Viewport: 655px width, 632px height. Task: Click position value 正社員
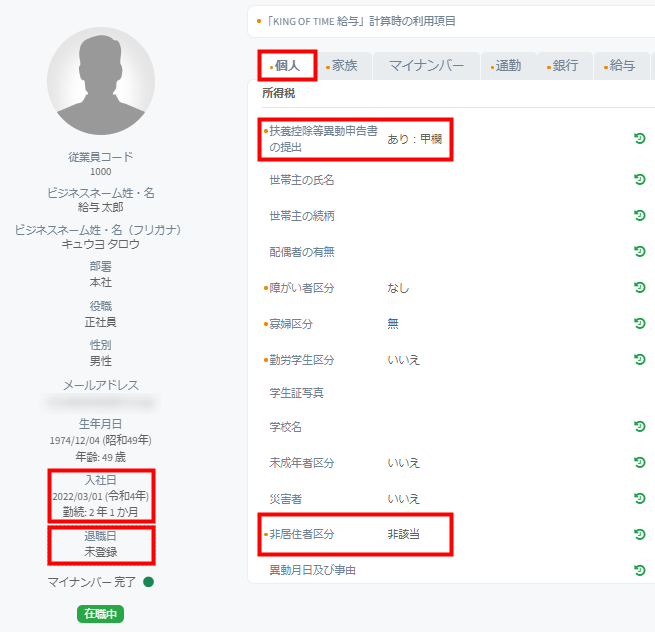[101, 322]
